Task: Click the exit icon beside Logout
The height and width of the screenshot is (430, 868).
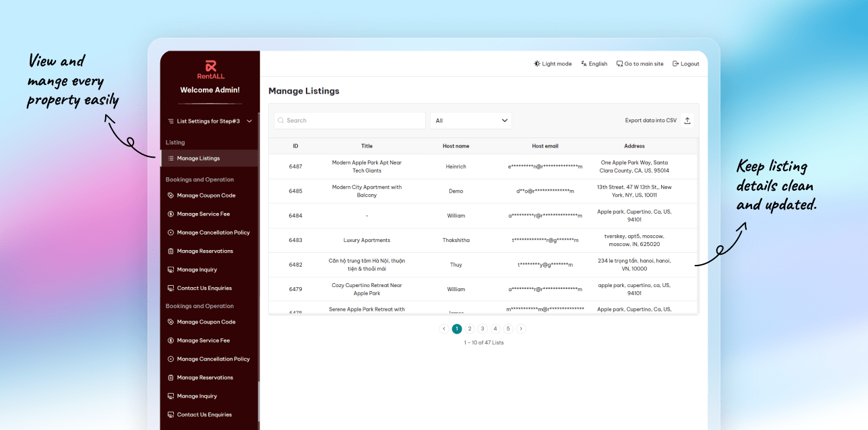Action: tap(675, 64)
